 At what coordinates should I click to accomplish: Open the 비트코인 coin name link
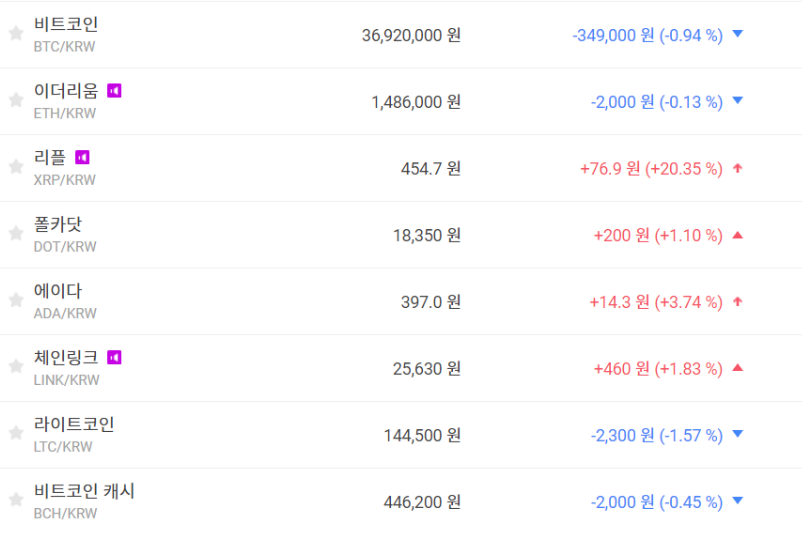(x=66, y=24)
